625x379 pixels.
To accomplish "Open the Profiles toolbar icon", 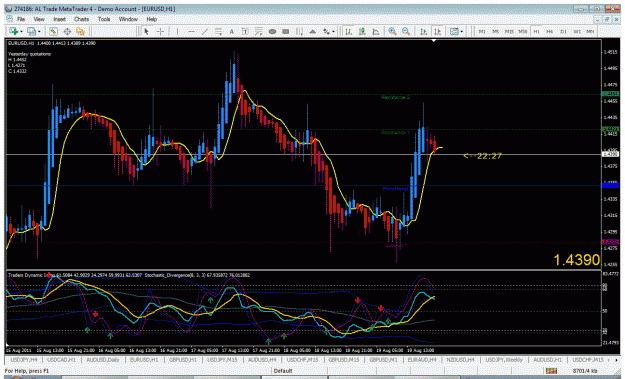I will pos(31,31).
